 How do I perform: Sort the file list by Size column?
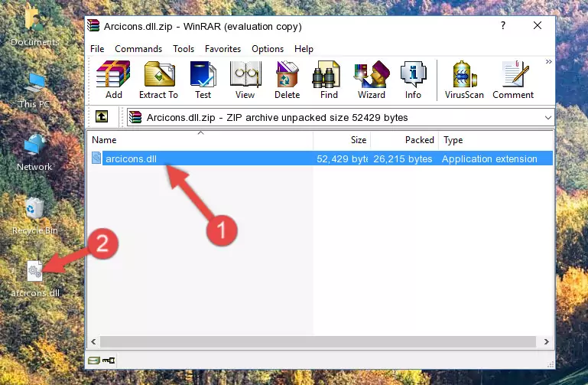pos(342,140)
